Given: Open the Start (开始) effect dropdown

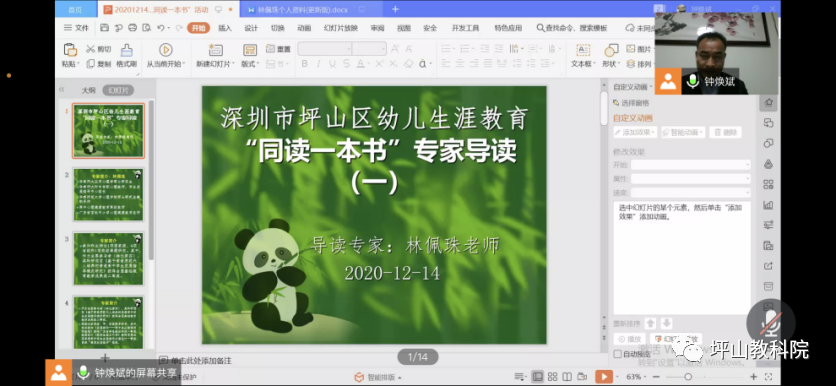Looking at the screenshot, I should pos(690,165).
